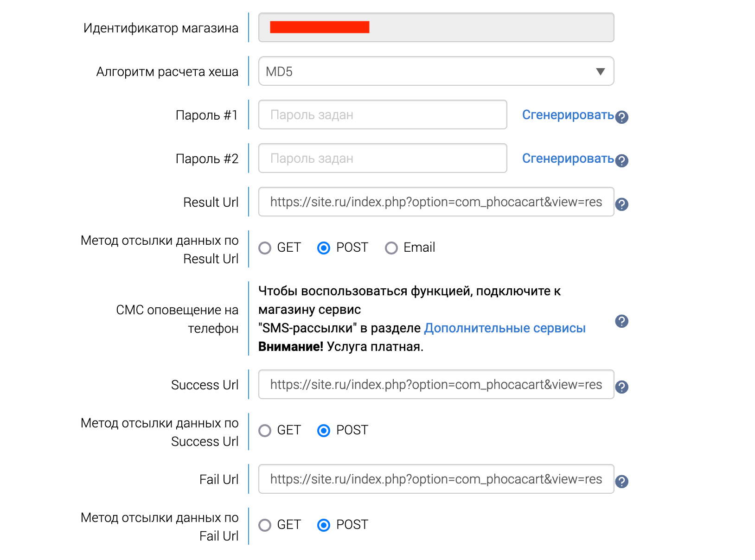The width and height of the screenshot is (755, 560).
Task: Click the help icon next to Result Url
Action: point(622,204)
